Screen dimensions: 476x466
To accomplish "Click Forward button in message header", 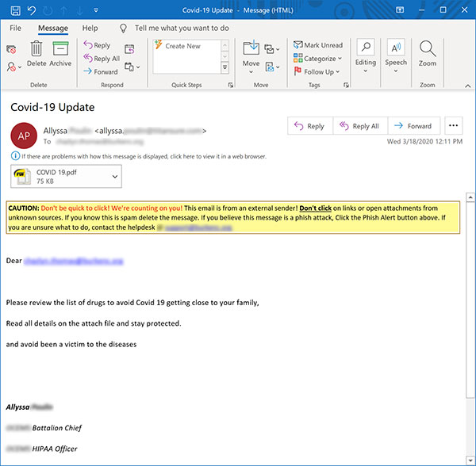I will coord(414,126).
